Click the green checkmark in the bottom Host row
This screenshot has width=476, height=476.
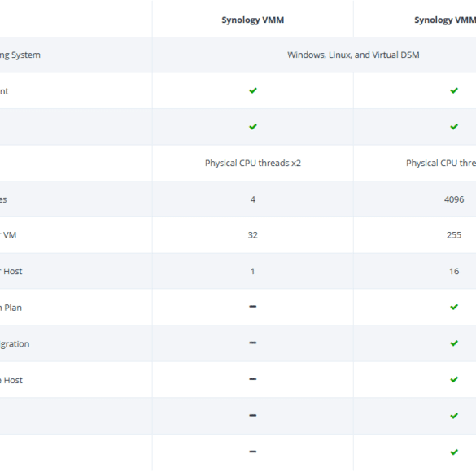pyautogui.click(x=454, y=379)
